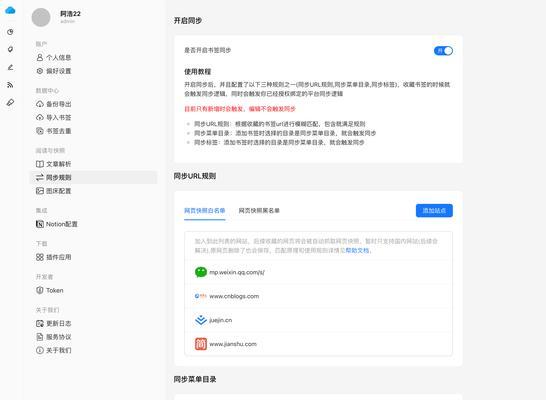The image size is (546, 400).
Task: Click the image icon beside 图床配置
Action: pos(40,191)
